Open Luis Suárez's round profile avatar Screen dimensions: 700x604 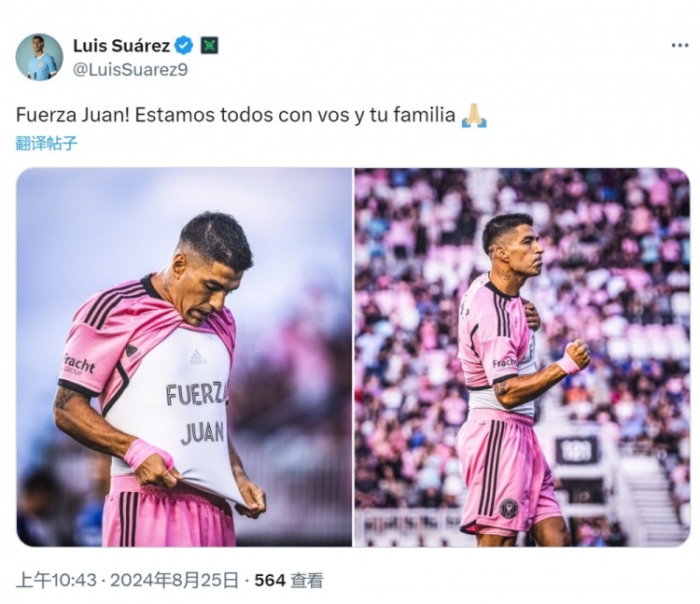tap(39, 57)
